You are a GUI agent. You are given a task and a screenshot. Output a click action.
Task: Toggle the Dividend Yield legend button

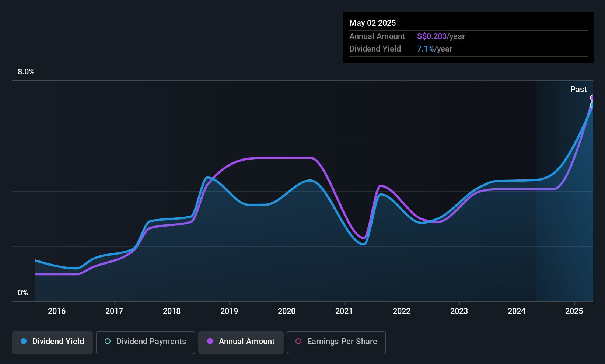[52, 342]
